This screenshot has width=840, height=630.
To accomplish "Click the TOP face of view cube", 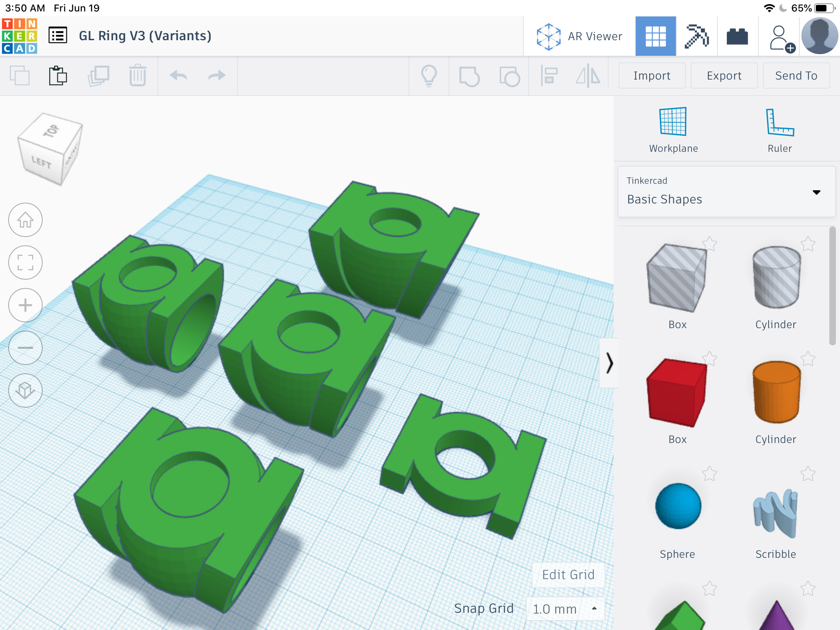I will coord(52,131).
